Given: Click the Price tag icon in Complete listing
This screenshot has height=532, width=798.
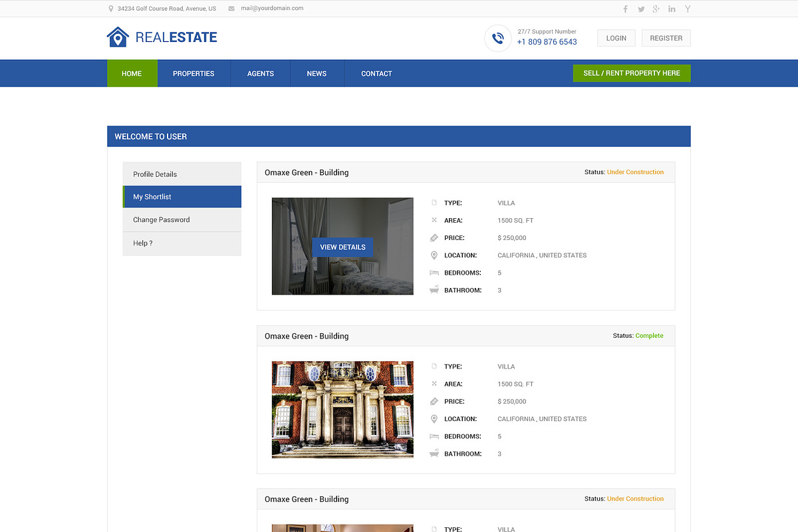Looking at the screenshot, I should pyautogui.click(x=434, y=402).
